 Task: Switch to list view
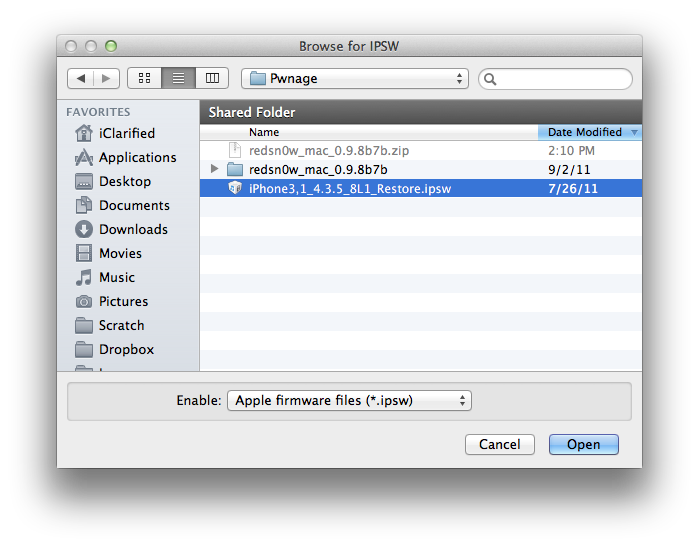click(x=178, y=78)
